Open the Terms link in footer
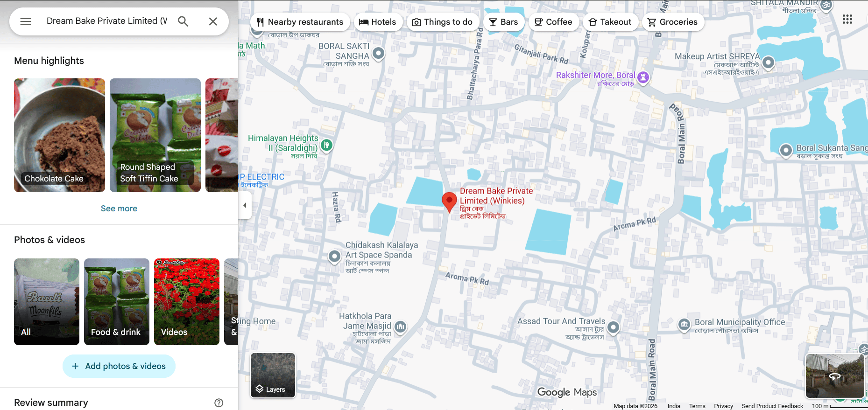 pos(697,406)
